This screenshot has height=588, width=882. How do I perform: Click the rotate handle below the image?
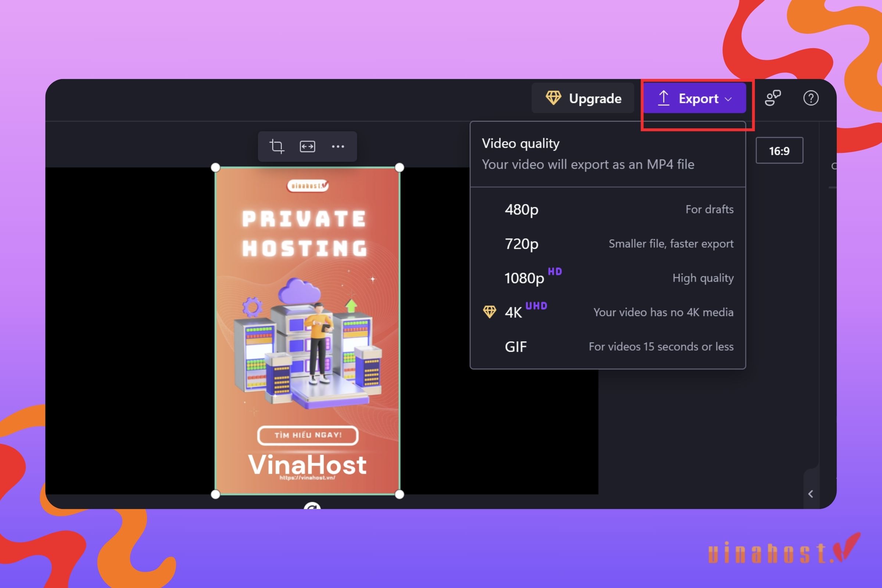coord(312,506)
